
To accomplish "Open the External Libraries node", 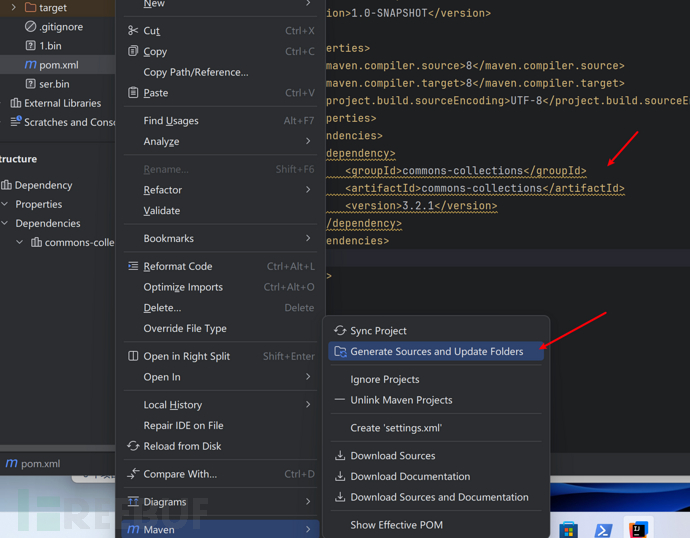I will (x=62, y=103).
